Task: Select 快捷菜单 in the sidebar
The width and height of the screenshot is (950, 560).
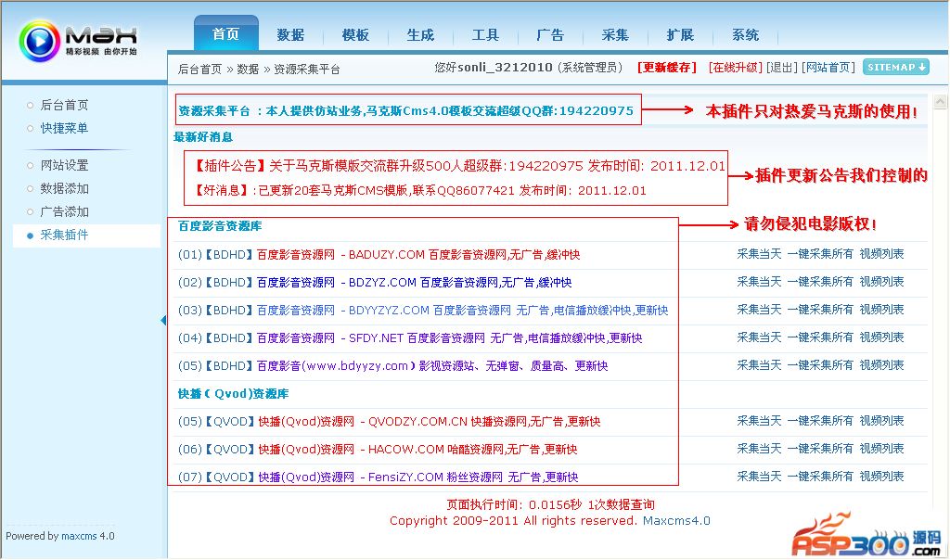Action: 64,128
